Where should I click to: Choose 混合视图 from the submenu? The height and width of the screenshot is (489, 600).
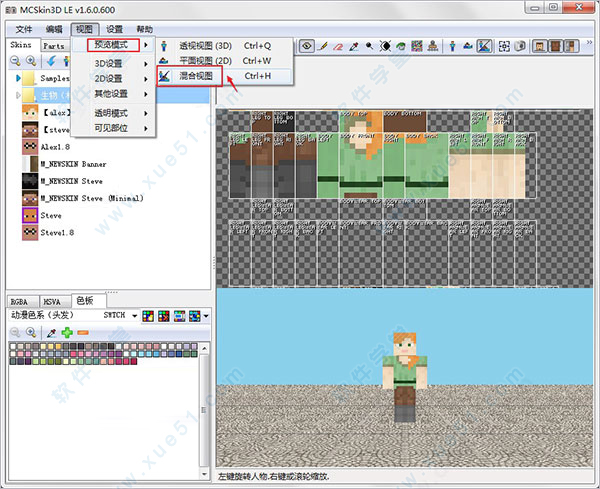click(201, 75)
